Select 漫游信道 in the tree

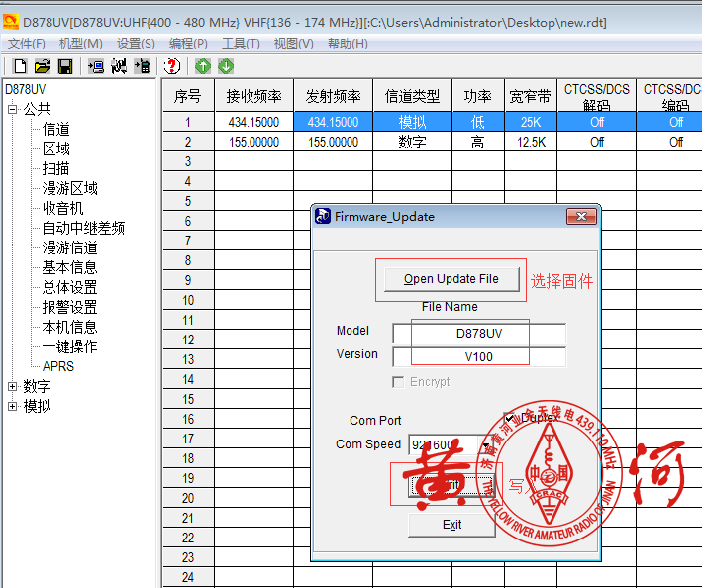(70, 247)
